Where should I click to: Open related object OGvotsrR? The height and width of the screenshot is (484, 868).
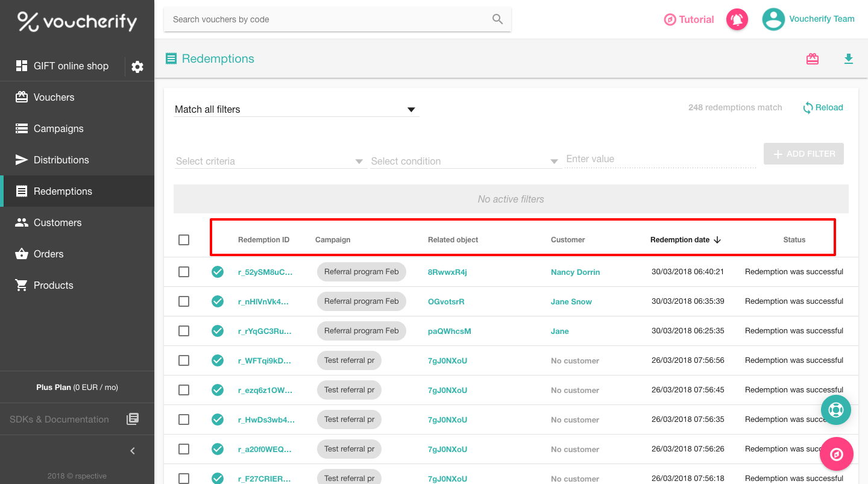tap(446, 301)
